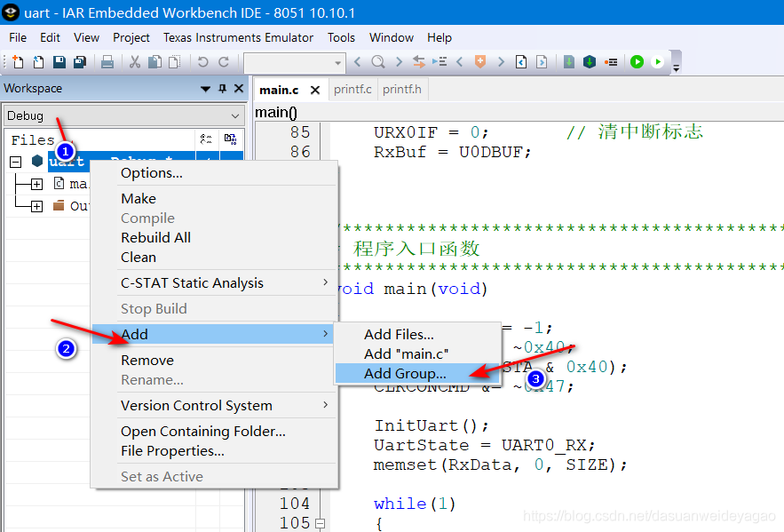The height and width of the screenshot is (532, 784).
Task: Click the Compile green arrow icon
Action: (x=569, y=62)
